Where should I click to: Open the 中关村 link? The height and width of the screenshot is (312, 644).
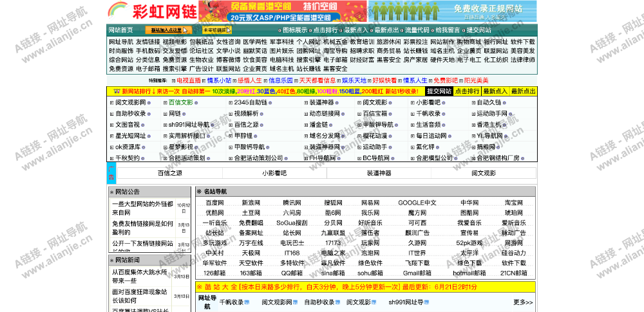(215, 253)
